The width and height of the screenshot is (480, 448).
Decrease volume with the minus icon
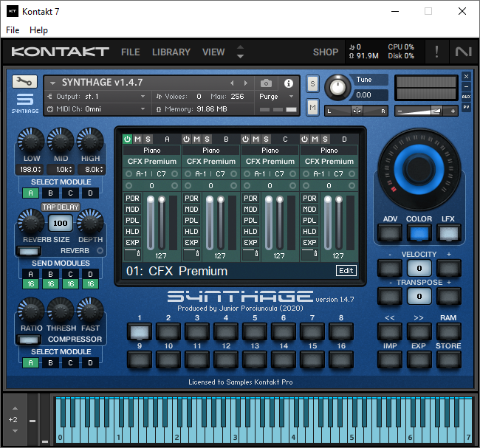[400, 111]
